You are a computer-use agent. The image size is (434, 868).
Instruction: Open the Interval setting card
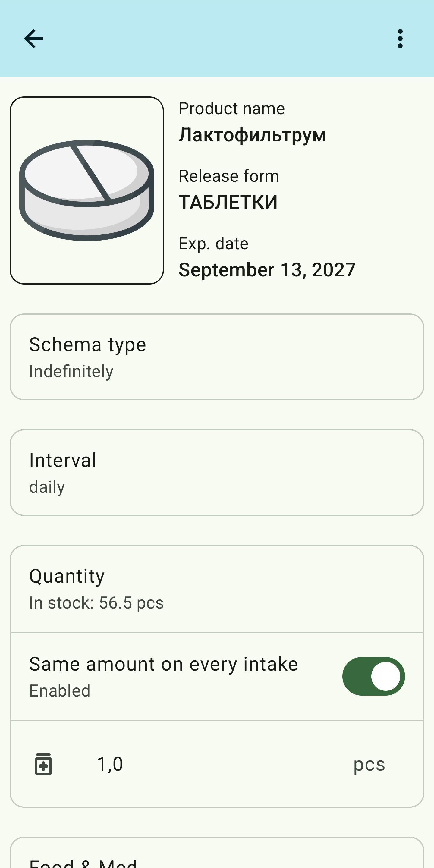coord(217,472)
